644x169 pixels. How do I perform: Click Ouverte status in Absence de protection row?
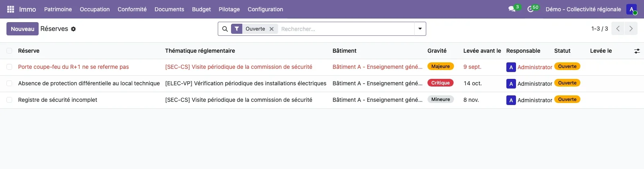point(567,83)
